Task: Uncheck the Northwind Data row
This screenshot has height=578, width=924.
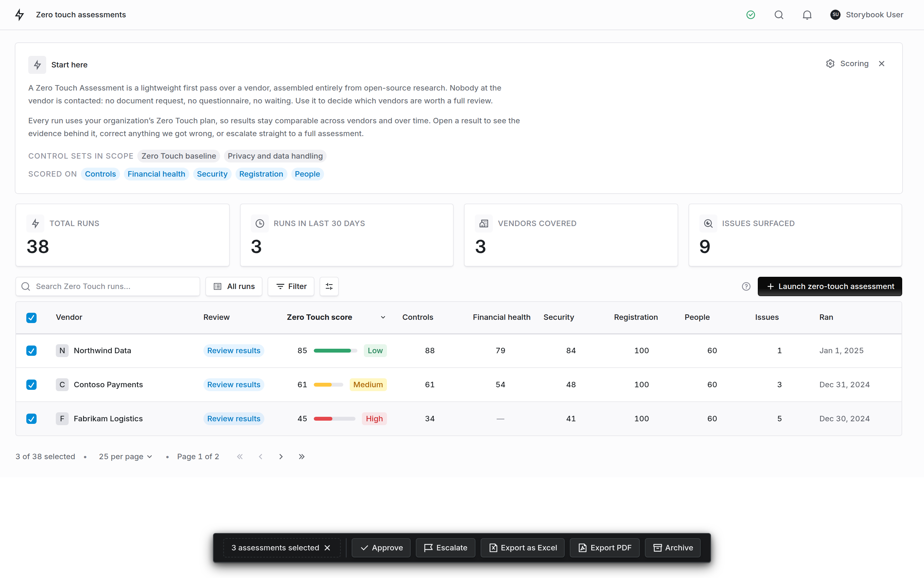Action: [x=31, y=351]
